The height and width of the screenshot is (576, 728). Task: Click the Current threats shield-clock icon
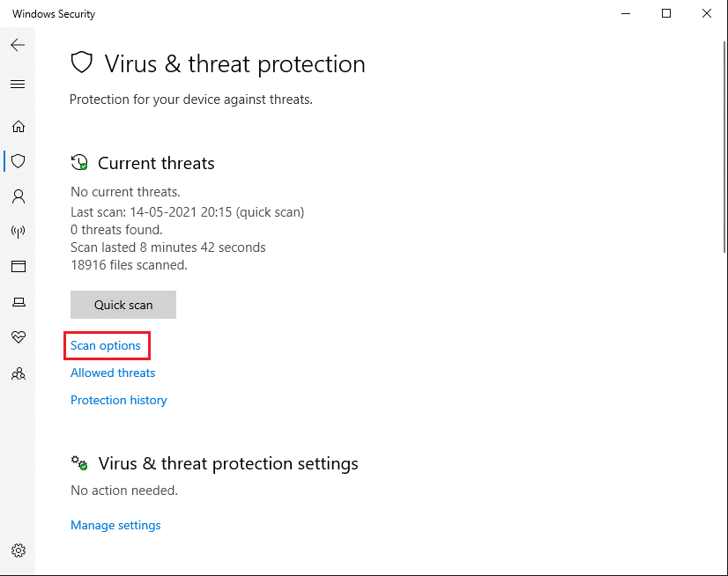coord(79,163)
